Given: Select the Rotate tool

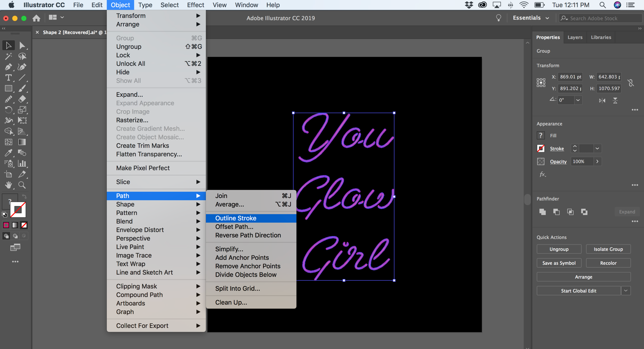Looking at the screenshot, I should coord(9,110).
